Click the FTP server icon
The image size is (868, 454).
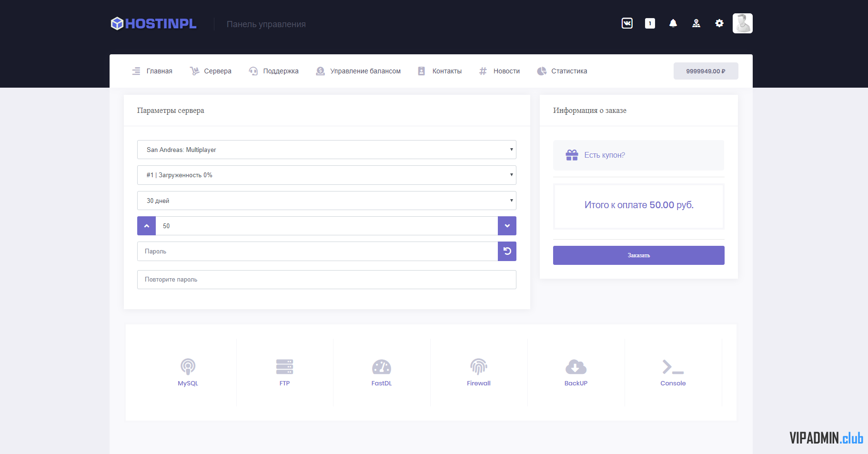(284, 367)
